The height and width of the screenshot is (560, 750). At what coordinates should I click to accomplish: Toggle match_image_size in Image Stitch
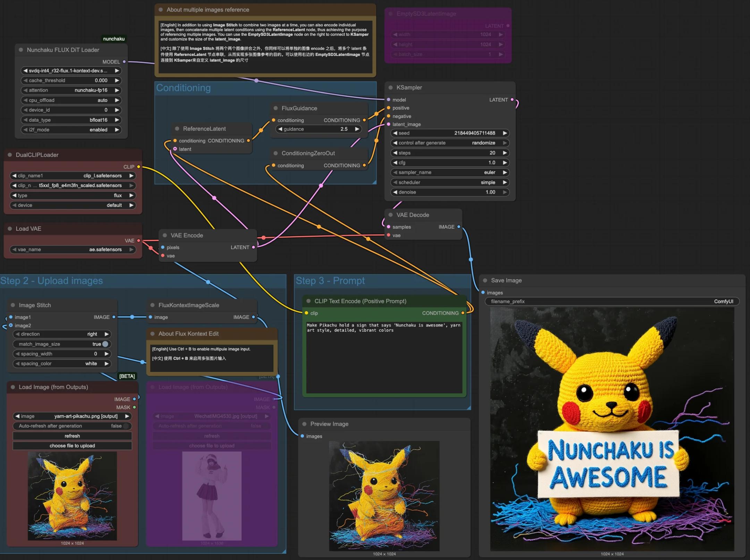(62, 344)
